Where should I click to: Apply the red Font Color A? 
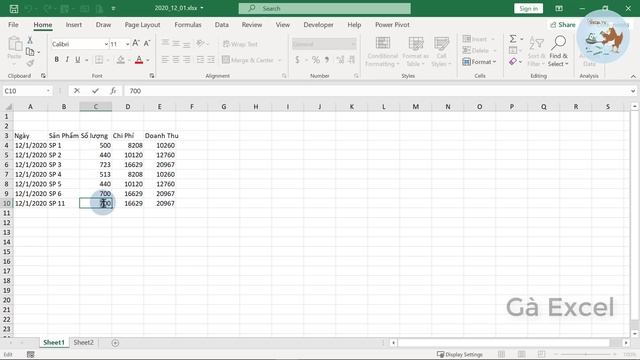tap(139, 60)
